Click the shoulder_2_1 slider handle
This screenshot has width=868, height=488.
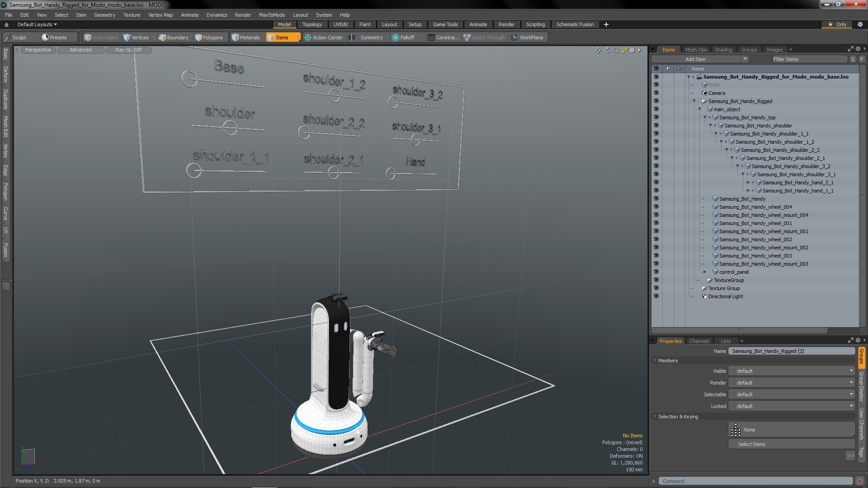[333, 173]
